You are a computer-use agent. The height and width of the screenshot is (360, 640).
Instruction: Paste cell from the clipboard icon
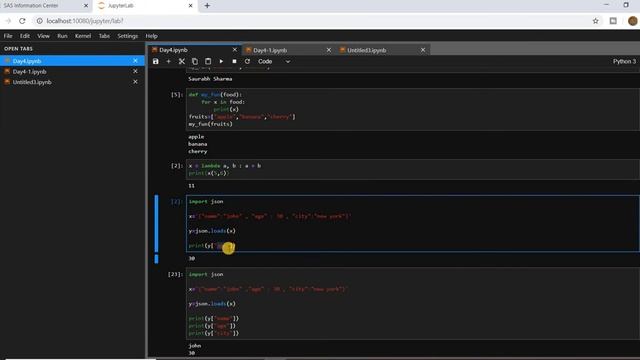pos(208,61)
